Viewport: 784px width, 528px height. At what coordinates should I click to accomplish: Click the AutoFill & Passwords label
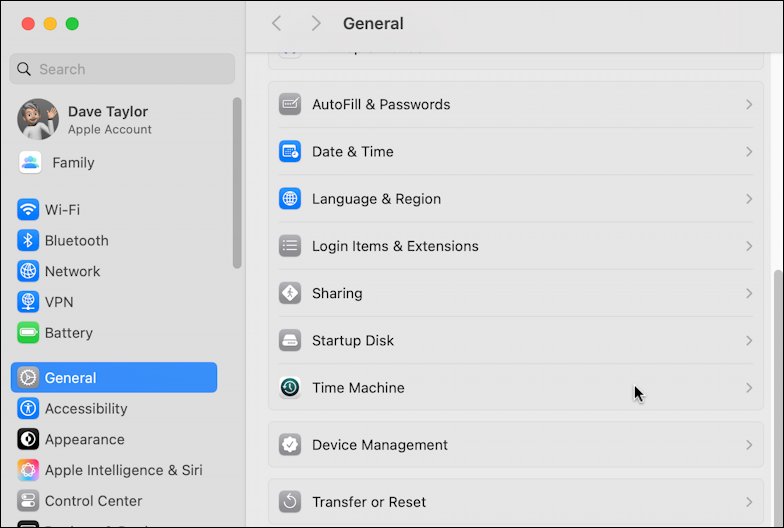(381, 104)
